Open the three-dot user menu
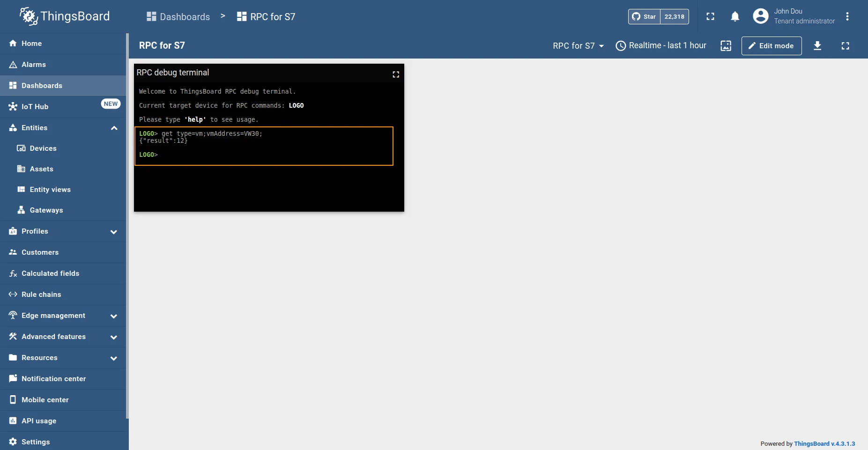This screenshot has height=450, width=868. click(x=847, y=16)
